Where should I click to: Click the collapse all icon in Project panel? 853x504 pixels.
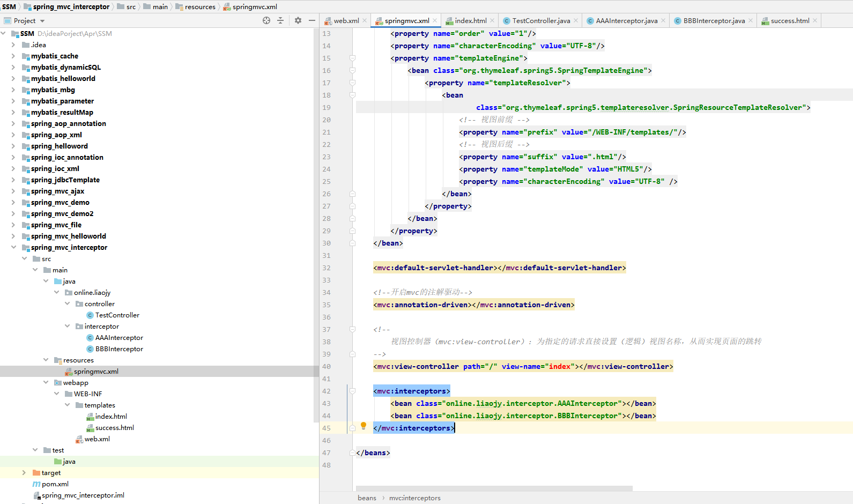pyautogui.click(x=280, y=20)
